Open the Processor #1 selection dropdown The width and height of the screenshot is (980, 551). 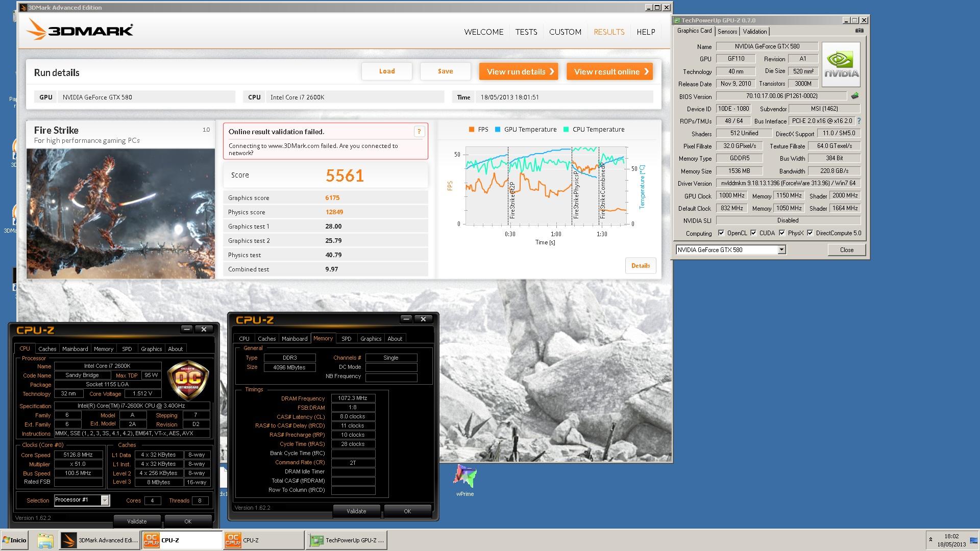coord(104,500)
